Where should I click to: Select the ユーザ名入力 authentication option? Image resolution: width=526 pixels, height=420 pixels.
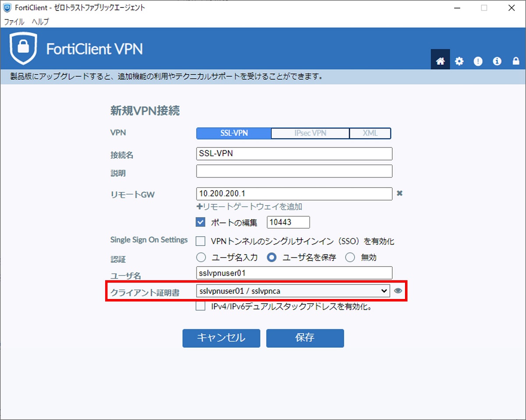(201, 257)
